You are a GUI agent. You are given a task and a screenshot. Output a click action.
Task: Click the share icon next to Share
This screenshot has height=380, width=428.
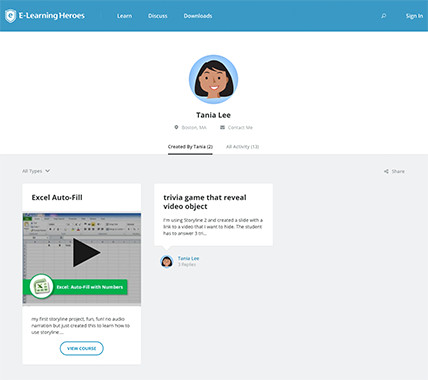pyautogui.click(x=386, y=171)
